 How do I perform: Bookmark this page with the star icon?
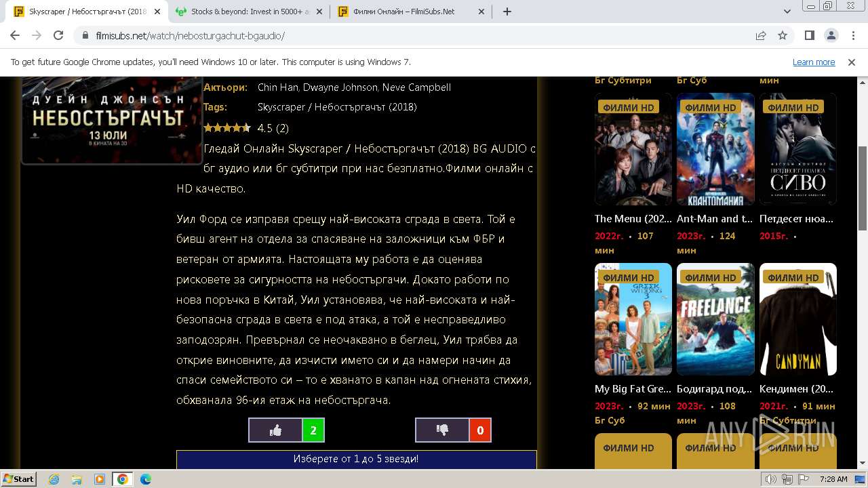[x=783, y=35]
